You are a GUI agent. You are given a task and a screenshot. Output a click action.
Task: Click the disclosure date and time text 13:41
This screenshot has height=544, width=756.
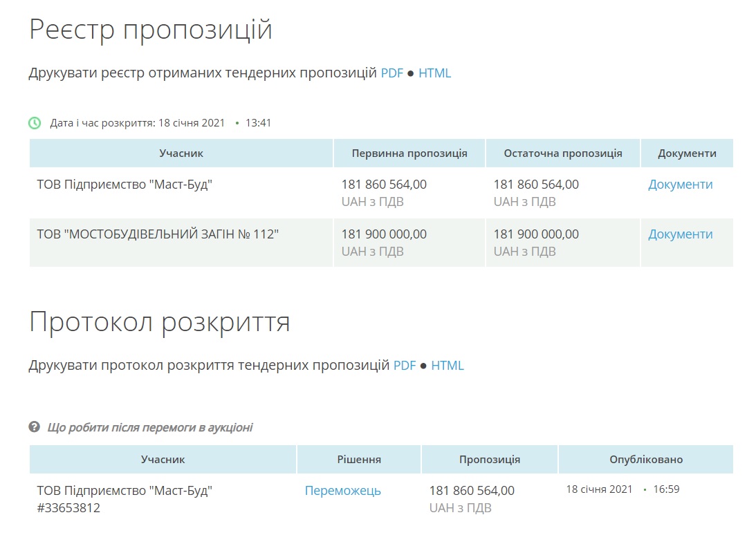(x=259, y=123)
